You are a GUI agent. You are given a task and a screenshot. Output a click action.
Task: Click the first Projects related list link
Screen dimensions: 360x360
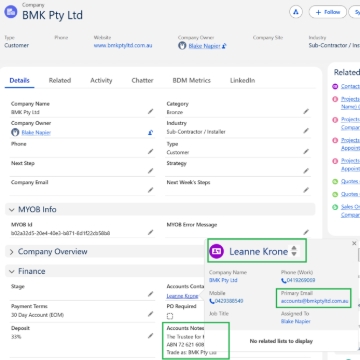[x=350, y=103]
